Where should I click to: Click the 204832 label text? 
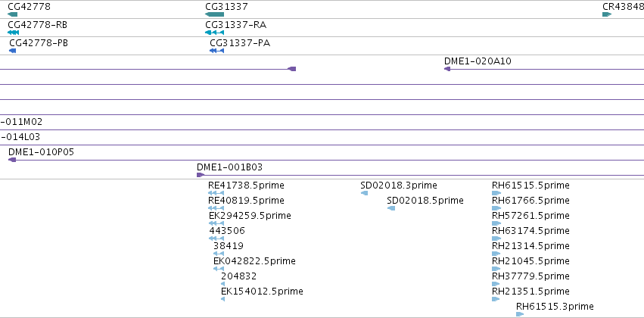pyautogui.click(x=238, y=276)
